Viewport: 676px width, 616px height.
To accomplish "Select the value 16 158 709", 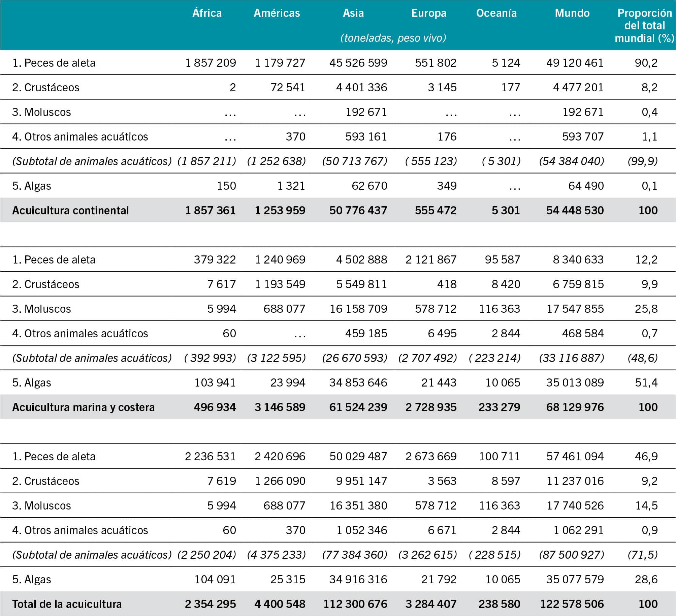I will click(x=358, y=309).
